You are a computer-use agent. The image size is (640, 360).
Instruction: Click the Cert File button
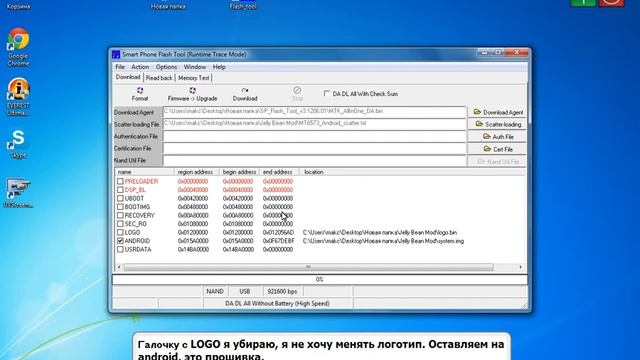pos(497,149)
